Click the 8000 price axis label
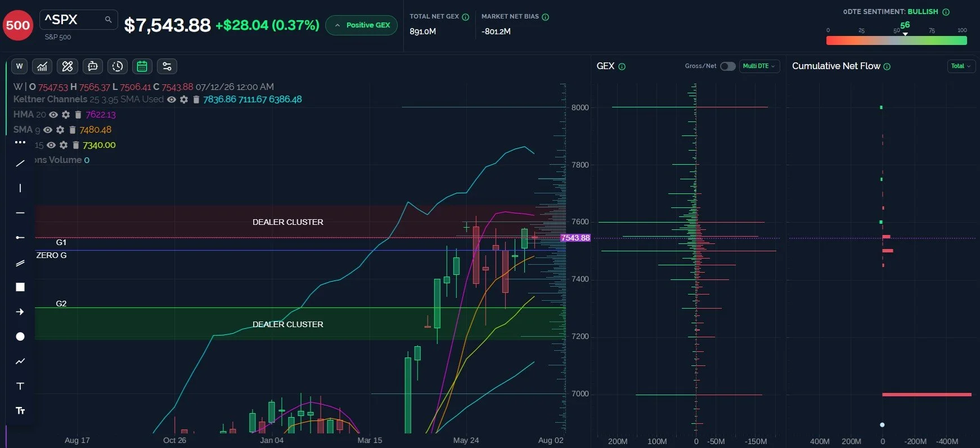This screenshot has height=448, width=980. point(580,107)
